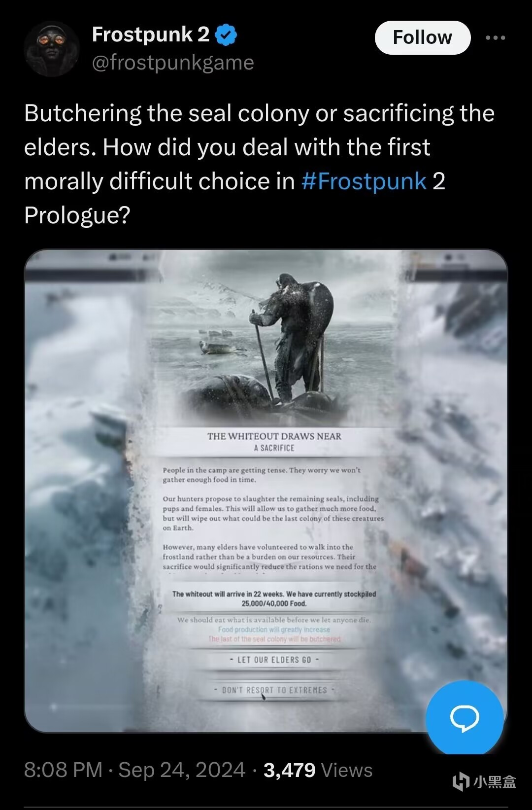Screen dimensions: 532x810
Task: Click the blue verified badge
Action: point(226,35)
